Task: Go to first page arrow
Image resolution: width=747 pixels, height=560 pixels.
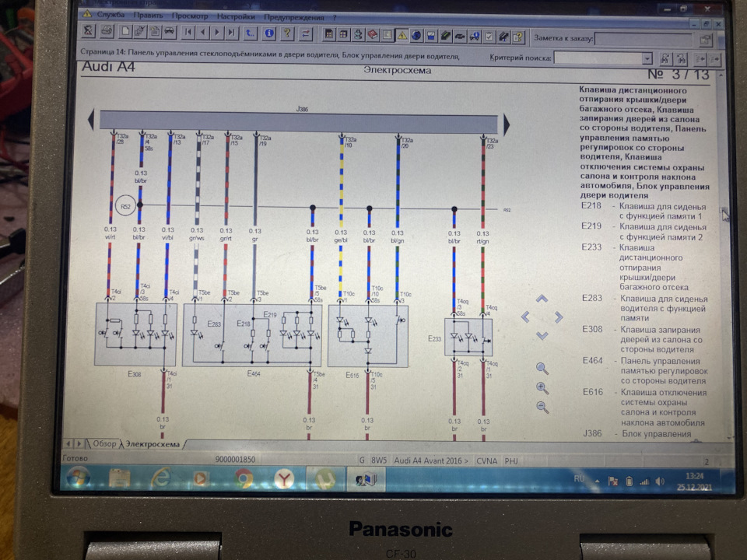Action: pos(188,33)
